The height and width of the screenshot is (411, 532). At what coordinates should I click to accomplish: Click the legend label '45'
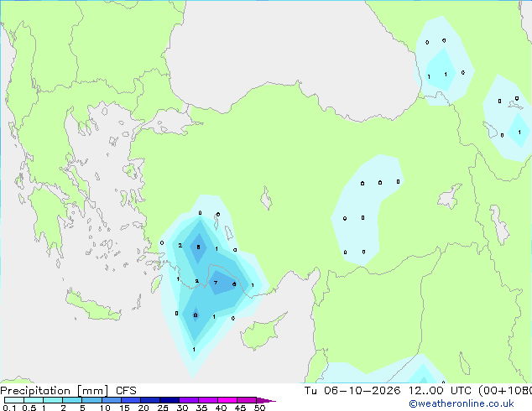point(240,408)
